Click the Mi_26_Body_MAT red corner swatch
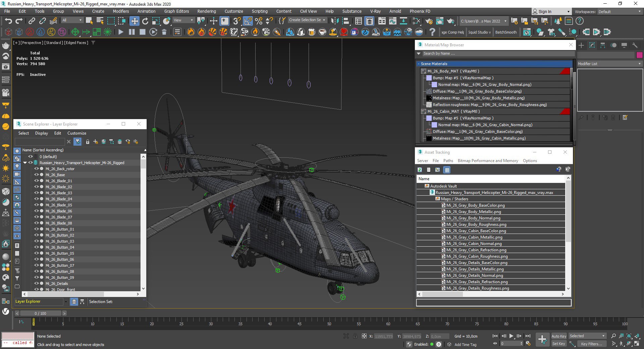The height and width of the screenshot is (349, 644). (x=565, y=71)
